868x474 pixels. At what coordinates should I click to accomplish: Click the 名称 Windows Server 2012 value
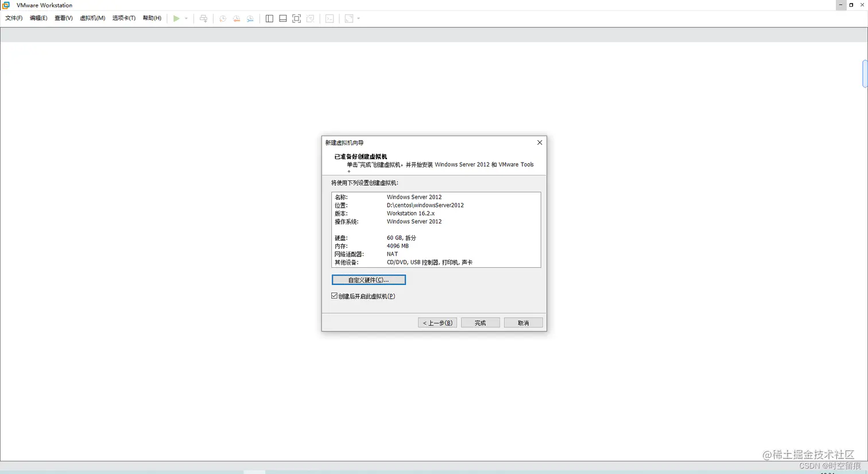pos(414,197)
